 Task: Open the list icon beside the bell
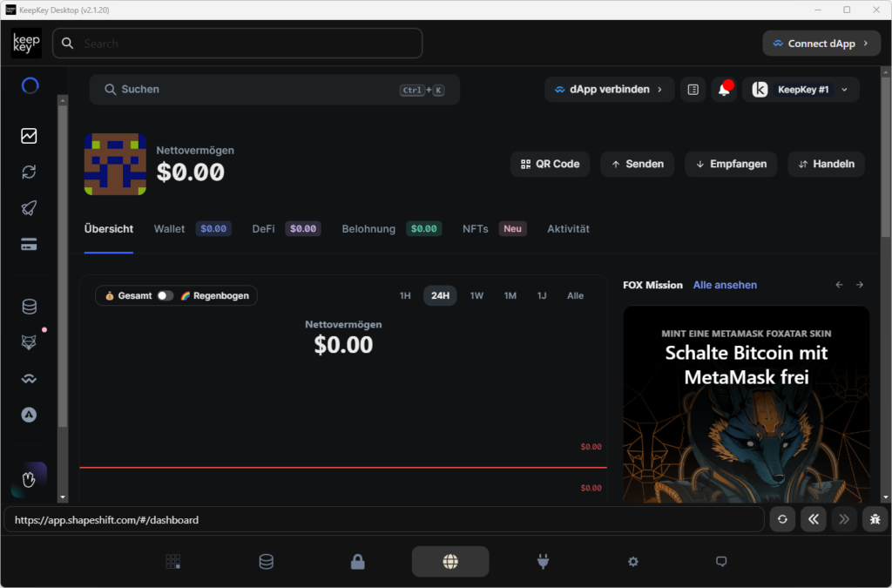click(693, 89)
